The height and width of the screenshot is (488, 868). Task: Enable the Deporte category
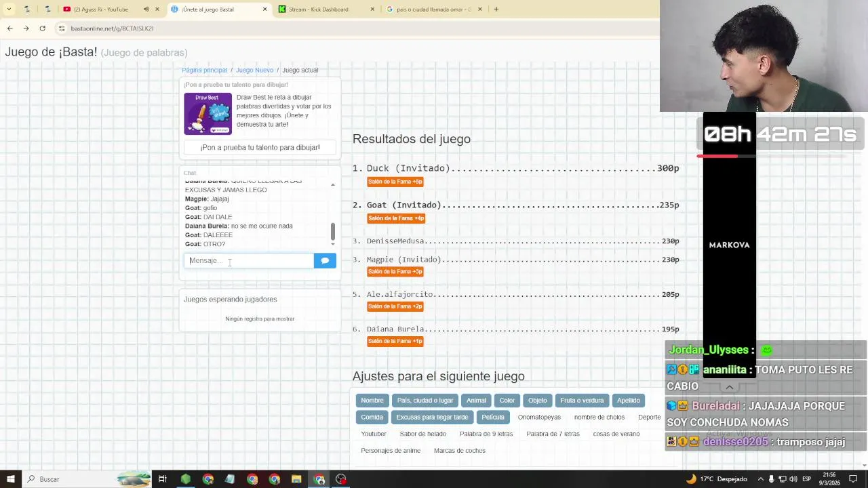(x=649, y=418)
